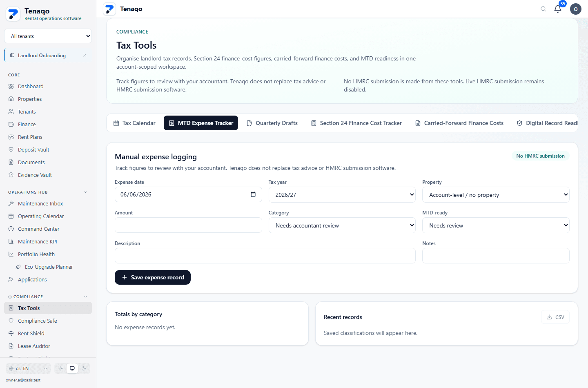The image size is (588, 388).
Task: Open the user avatar menu
Action: [576, 9]
